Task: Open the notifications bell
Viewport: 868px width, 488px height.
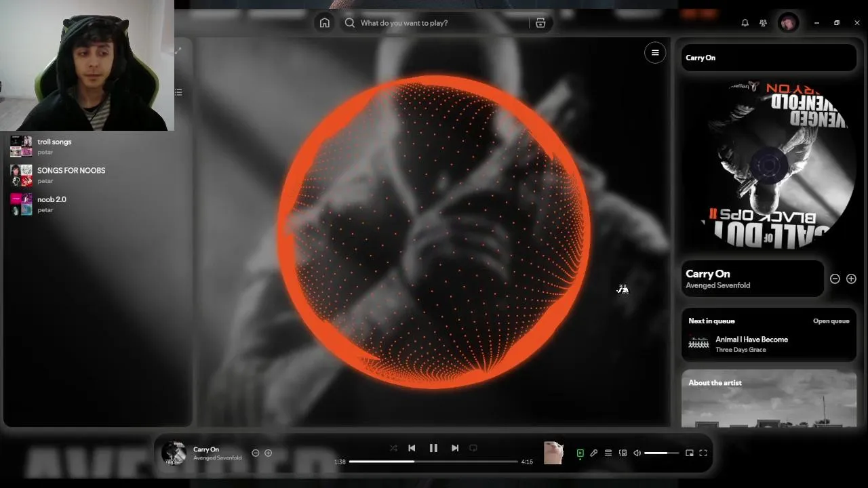Action: [745, 23]
